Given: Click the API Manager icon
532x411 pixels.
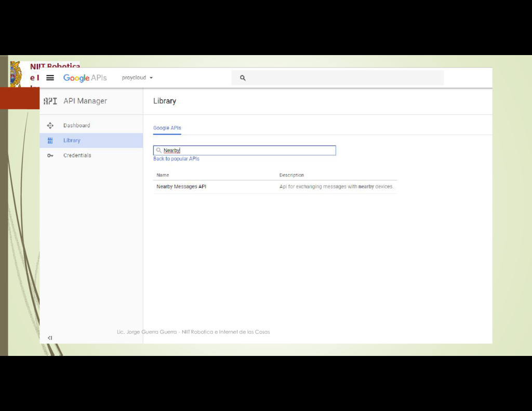Looking at the screenshot, I should coord(50,101).
